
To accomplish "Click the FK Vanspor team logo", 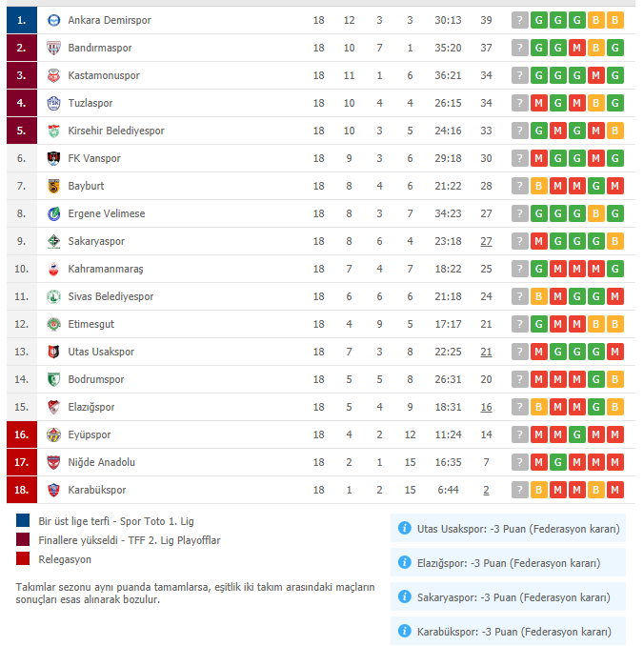I will coord(53,158).
